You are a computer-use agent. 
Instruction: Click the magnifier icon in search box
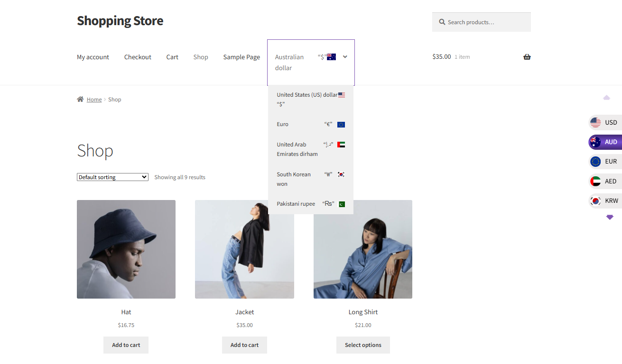442,22
